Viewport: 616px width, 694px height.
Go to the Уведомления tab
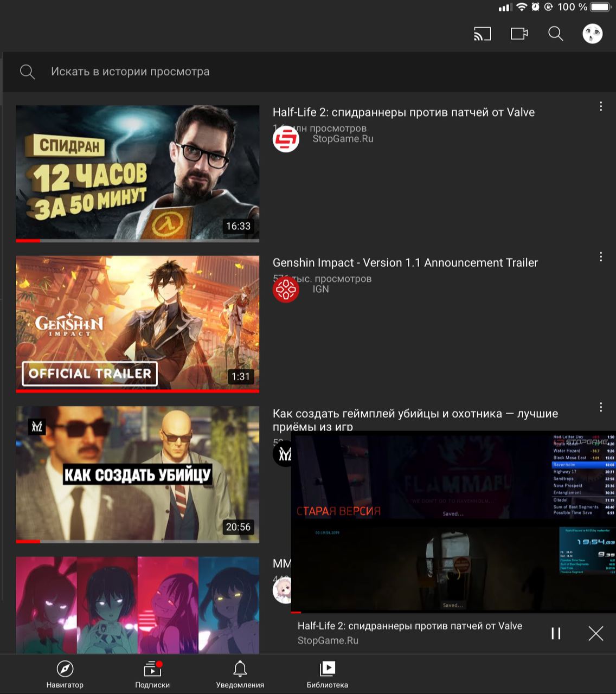pos(240,674)
